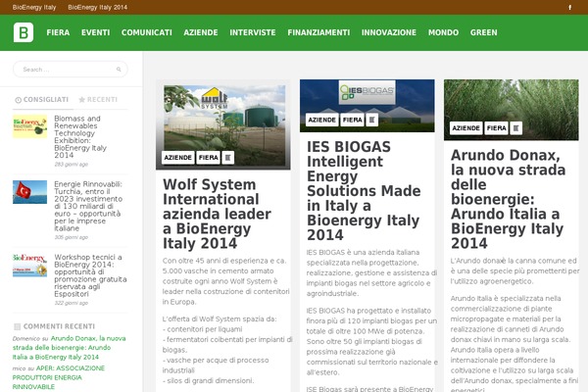Click the 'COMMENTI RECENTI' heading text
Viewport: 588px width, 392px height.
pos(59,326)
